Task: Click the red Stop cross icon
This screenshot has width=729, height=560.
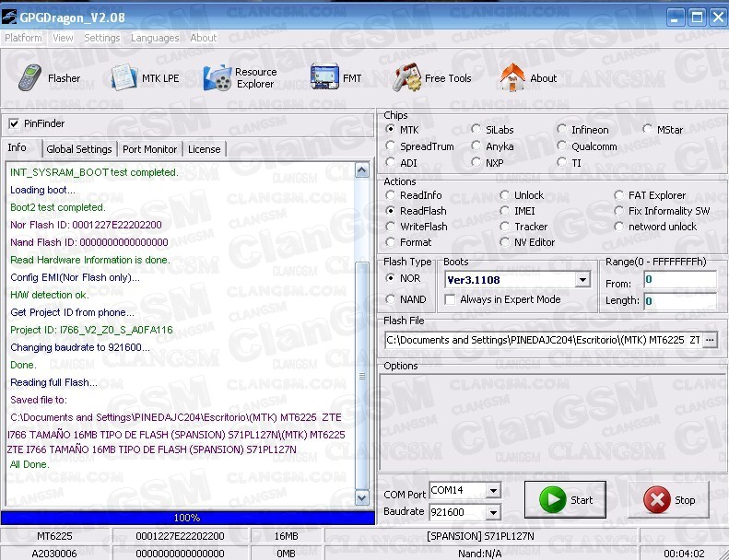Action: click(x=656, y=500)
